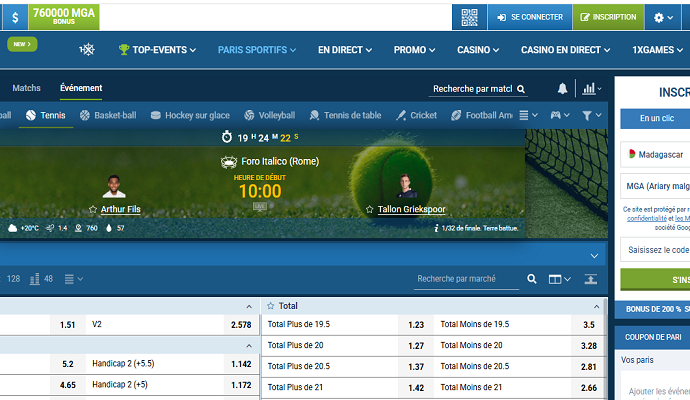Viewport: 690px width, 400px height.
Task: Click the search magnifier beside match search
Action: [x=521, y=89]
